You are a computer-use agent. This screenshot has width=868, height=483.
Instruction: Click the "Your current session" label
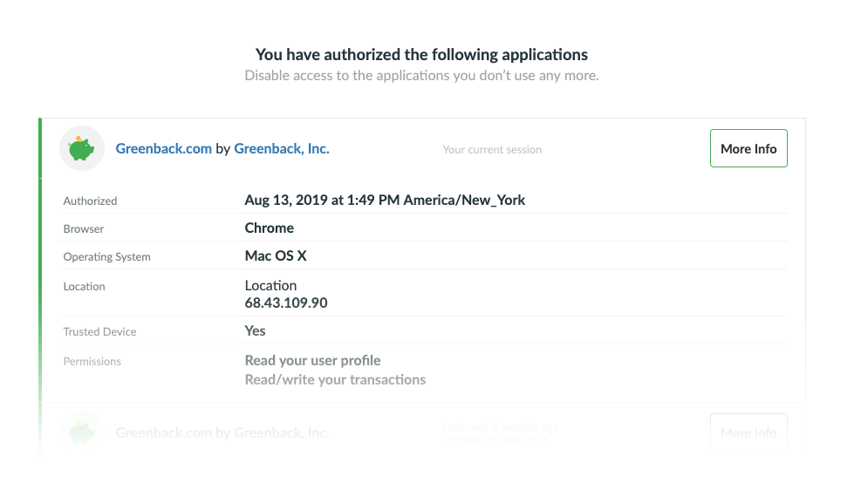(x=492, y=150)
